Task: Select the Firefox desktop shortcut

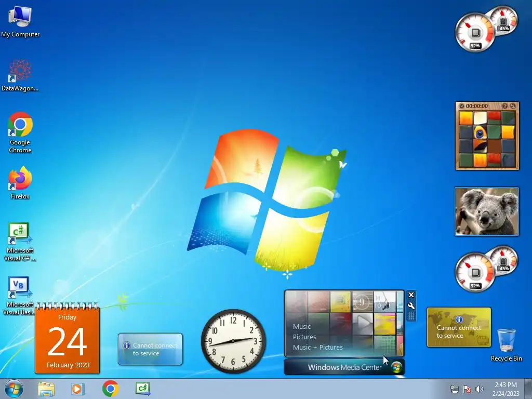Action: tap(20, 182)
